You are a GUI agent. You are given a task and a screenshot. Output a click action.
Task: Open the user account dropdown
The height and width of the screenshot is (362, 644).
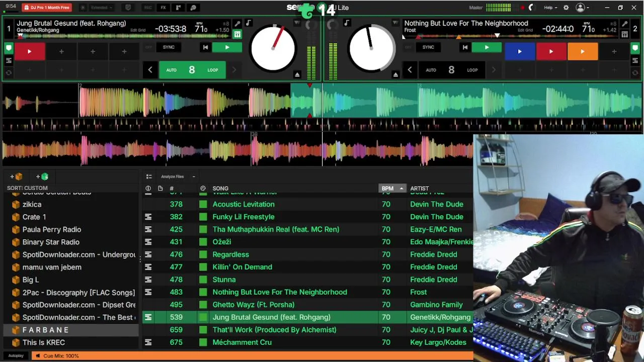[x=583, y=8]
